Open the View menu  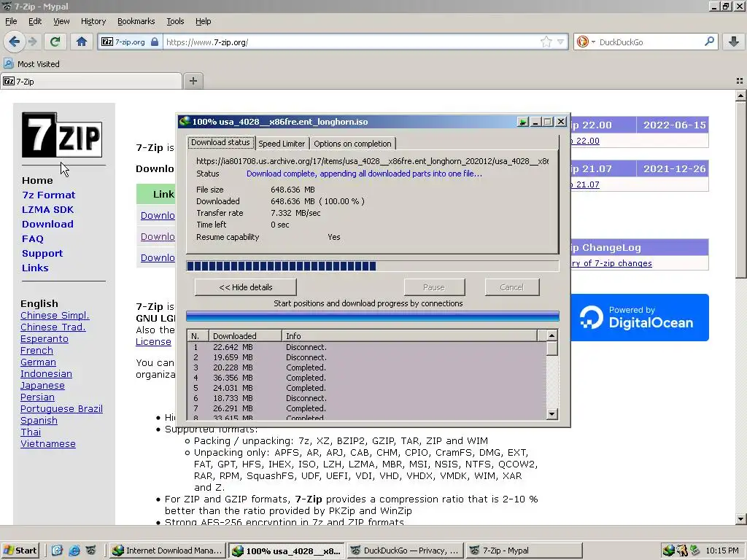click(61, 21)
